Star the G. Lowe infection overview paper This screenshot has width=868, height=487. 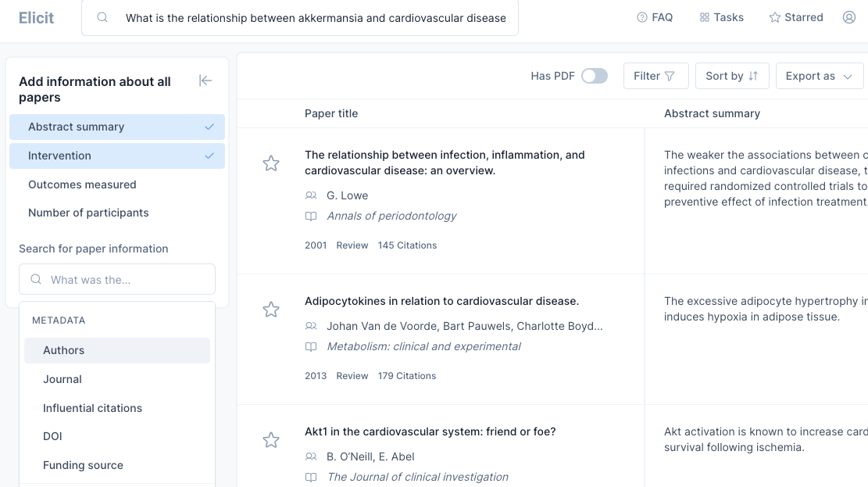[270, 163]
